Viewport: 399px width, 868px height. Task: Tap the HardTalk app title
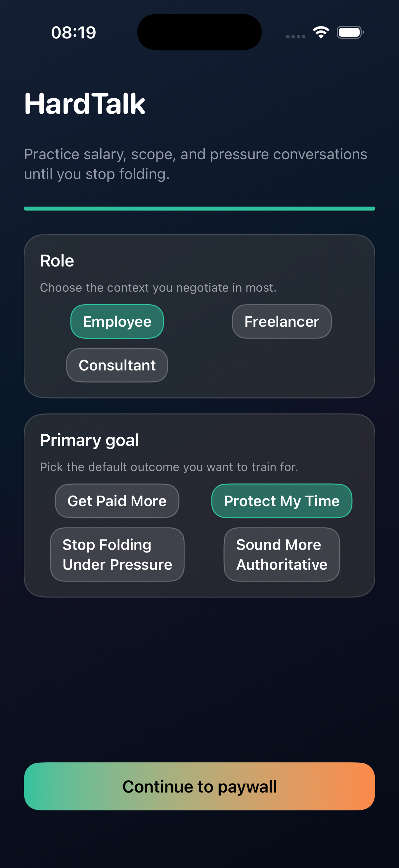click(x=84, y=104)
